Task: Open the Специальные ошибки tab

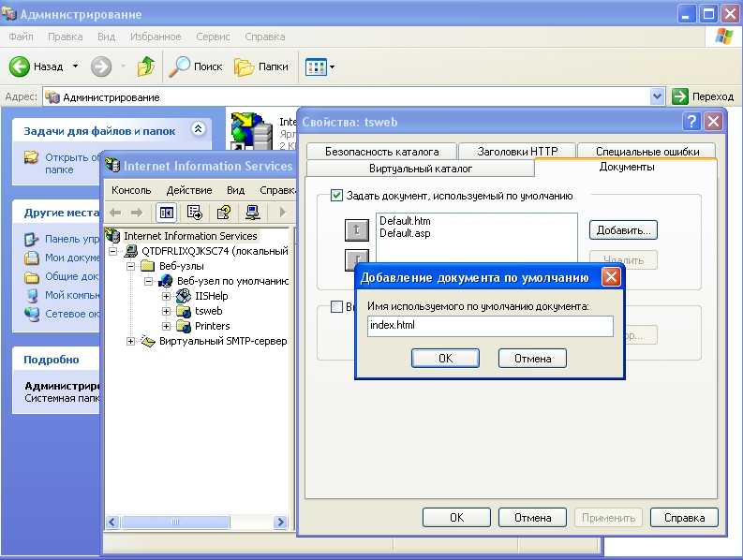Action: click(647, 152)
